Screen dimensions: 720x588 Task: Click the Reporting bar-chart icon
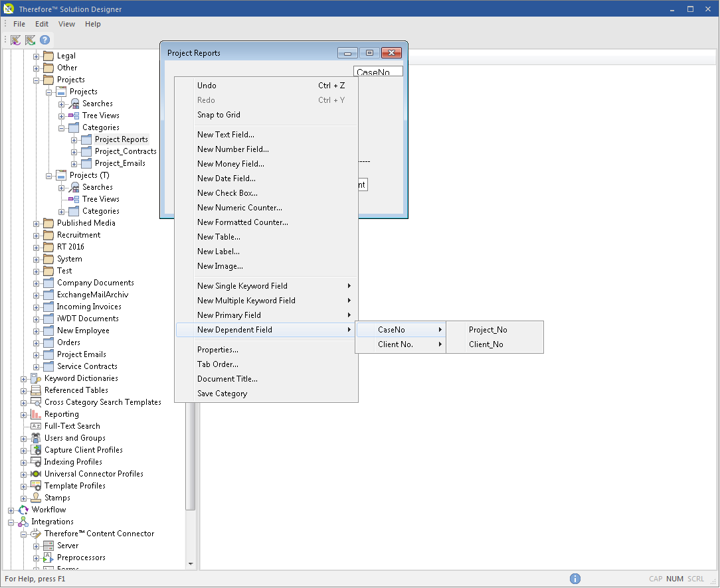[37, 413]
